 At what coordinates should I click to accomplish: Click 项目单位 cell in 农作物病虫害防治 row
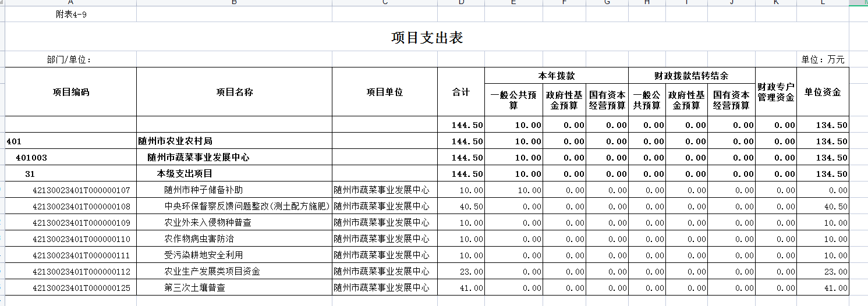click(385, 239)
